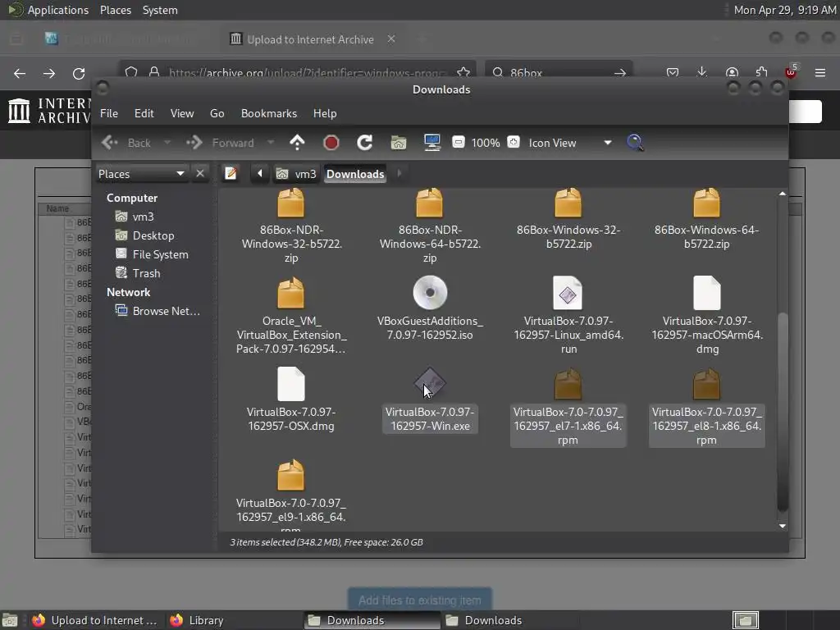Go up to the parent folder
This screenshot has height=630, width=840.
297,143
